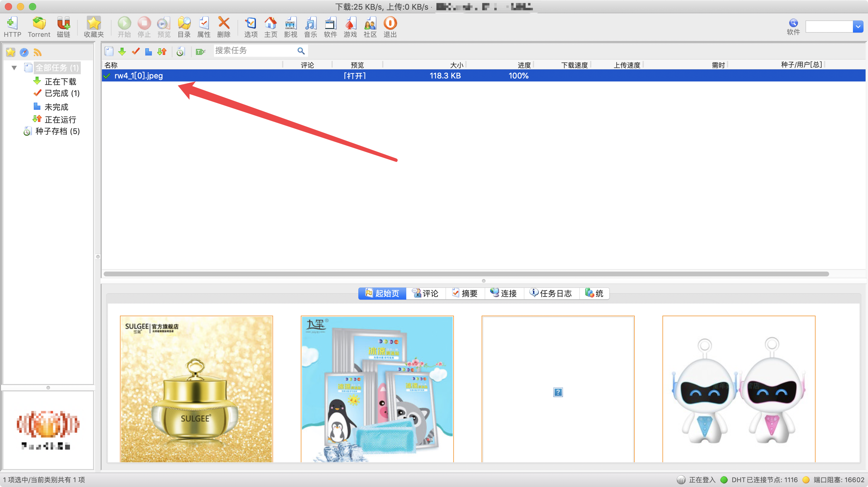Switch to the 任务日志 tab
Screen dimensions: 868x487
tap(551, 293)
